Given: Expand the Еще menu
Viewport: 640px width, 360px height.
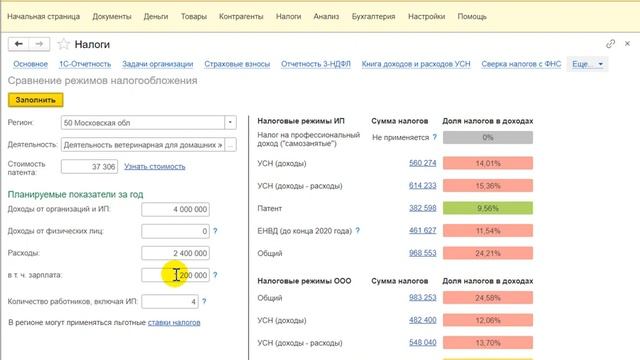Looking at the screenshot, I should (587, 64).
